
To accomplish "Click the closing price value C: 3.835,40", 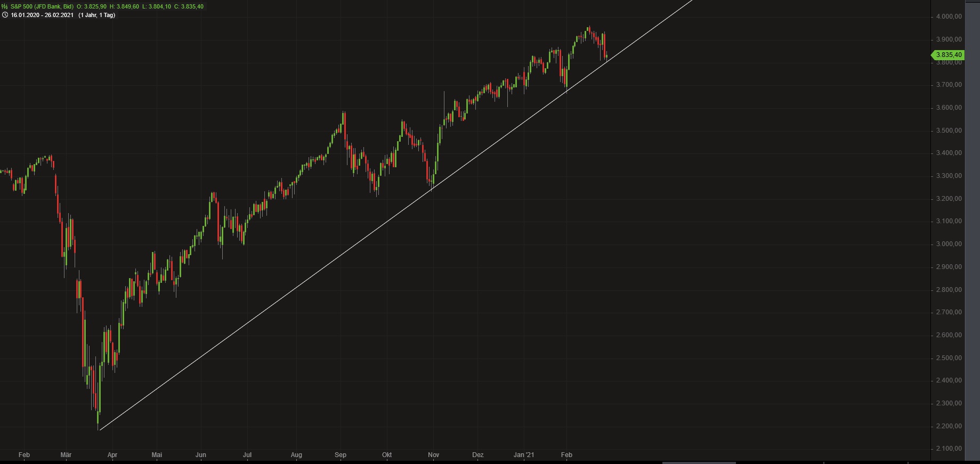I will click(x=189, y=6).
